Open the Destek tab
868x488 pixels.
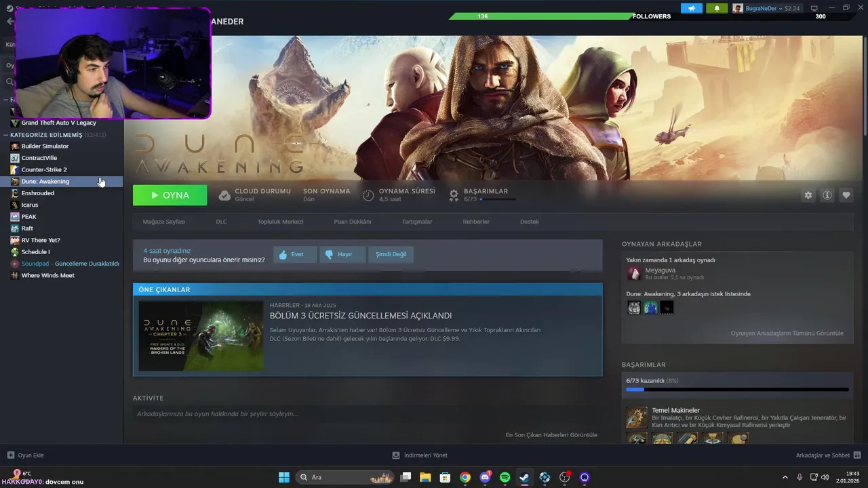pyautogui.click(x=530, y=222)
